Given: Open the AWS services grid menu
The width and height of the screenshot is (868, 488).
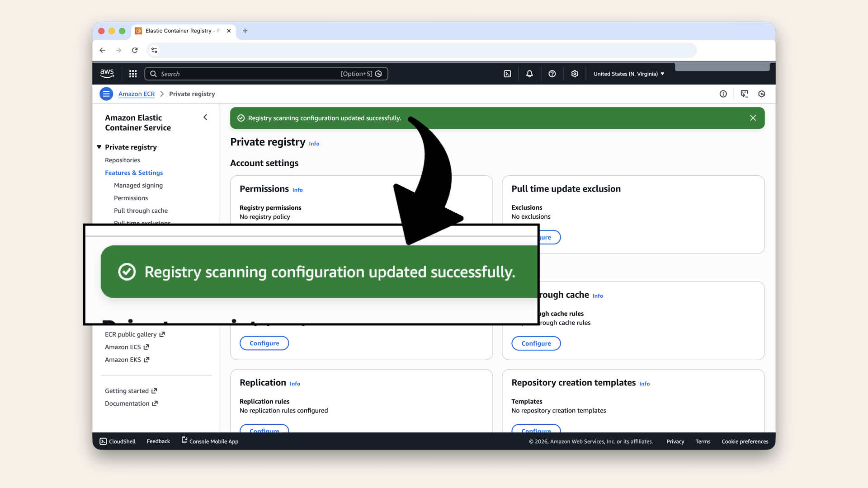Looking at the screenshot, I should tap(132, 74).
